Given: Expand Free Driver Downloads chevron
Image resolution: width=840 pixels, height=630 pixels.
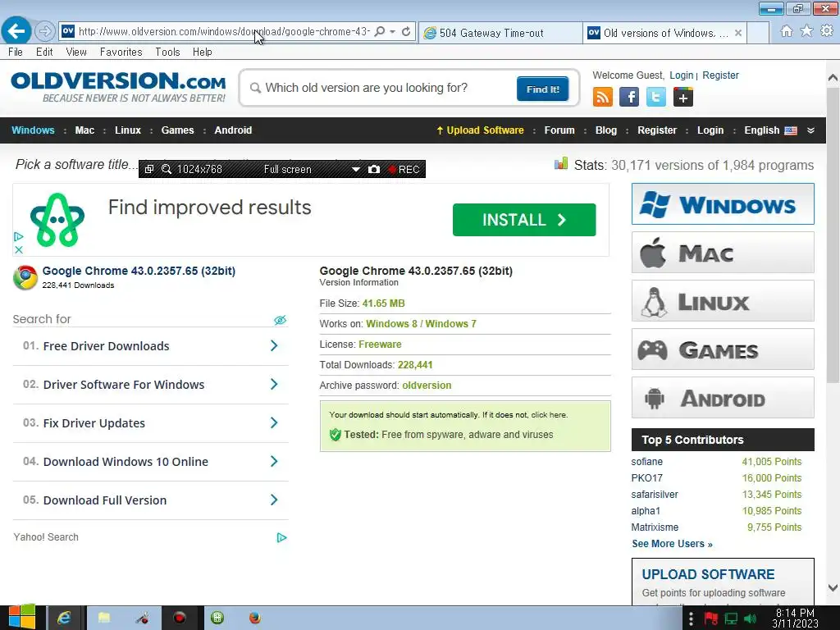Looking at the screenshot, I should tap(274, 345).
